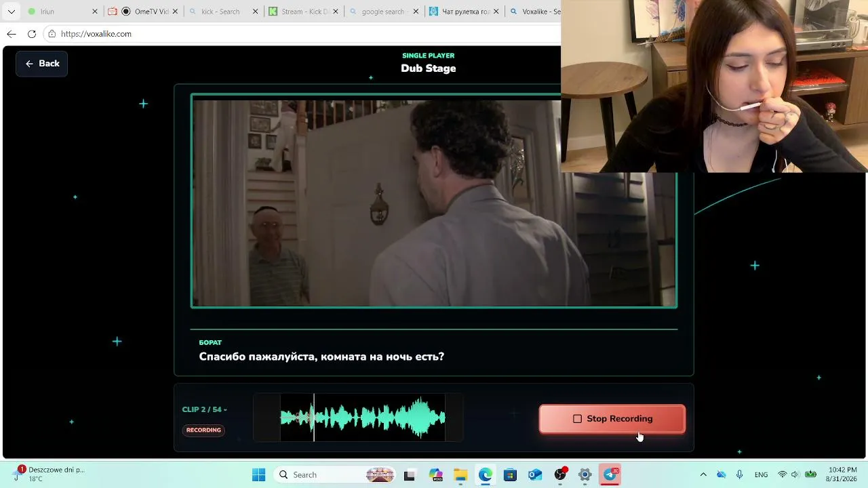Viewport: 868px width, 488px height.
Task: Click the browser back arrow
Action: (12, 34)
